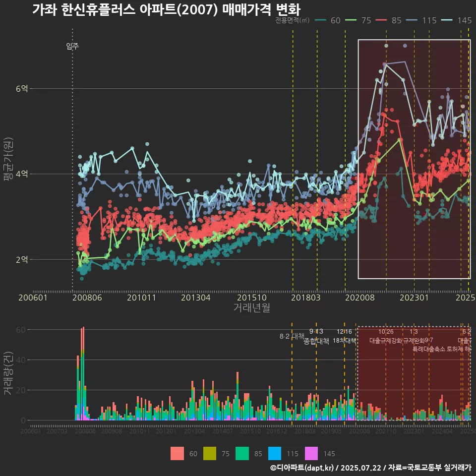Click the 200806 label on price chart
476x476 pixels.
[87, 297]
